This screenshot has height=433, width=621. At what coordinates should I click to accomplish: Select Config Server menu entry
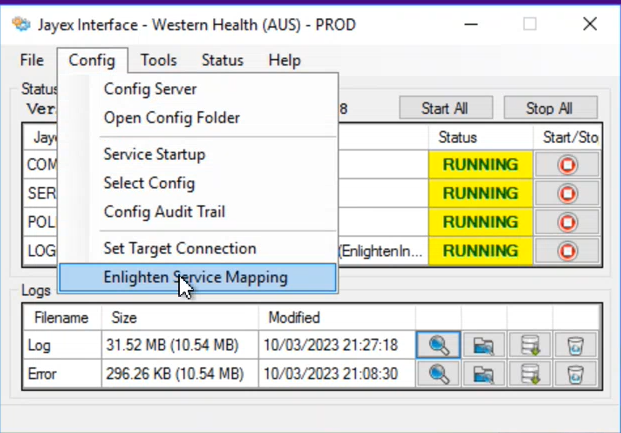[198, 89]
